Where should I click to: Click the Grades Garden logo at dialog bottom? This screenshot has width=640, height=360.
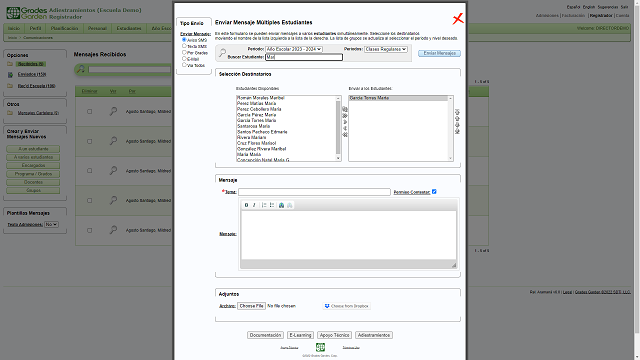320,347
